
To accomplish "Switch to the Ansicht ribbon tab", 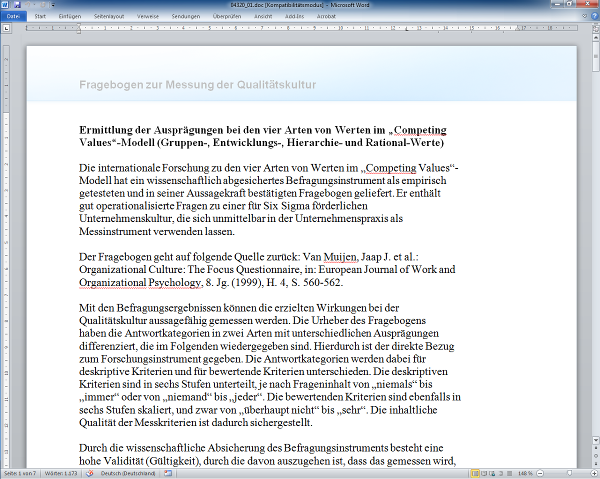I will pos(263,17).
